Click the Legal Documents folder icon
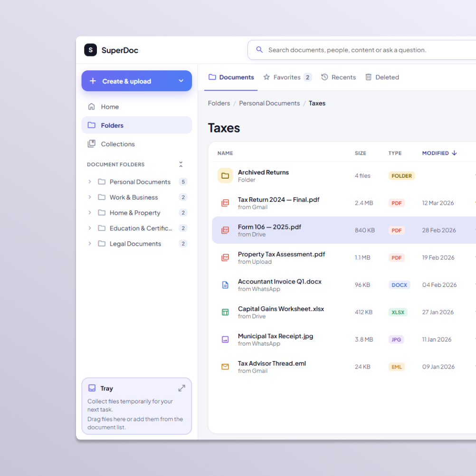Screen dimensions: 476x476 [x=102, y=244]
